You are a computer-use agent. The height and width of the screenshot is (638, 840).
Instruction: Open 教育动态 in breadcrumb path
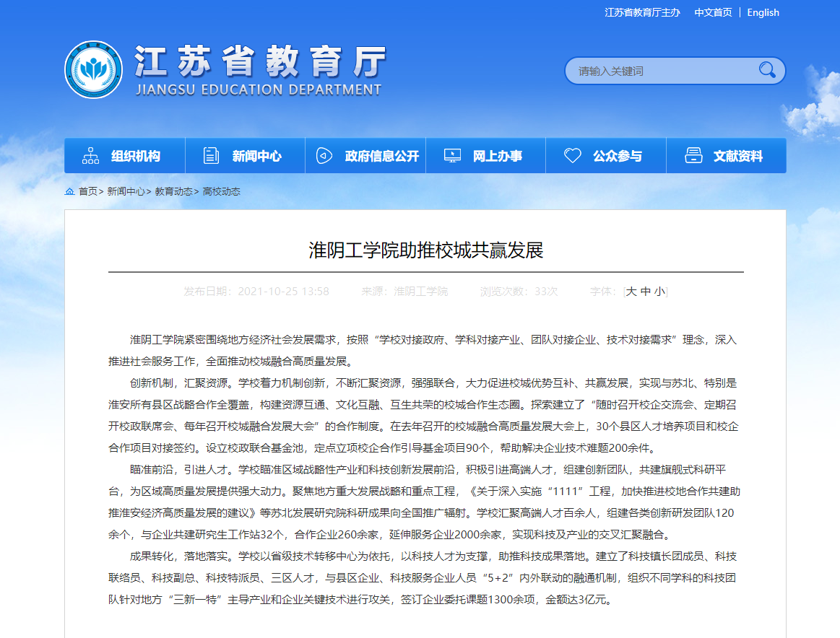(173, 192)
